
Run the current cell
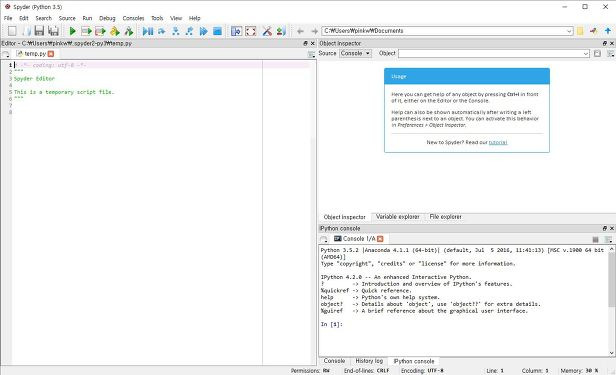tap(86, 31)
